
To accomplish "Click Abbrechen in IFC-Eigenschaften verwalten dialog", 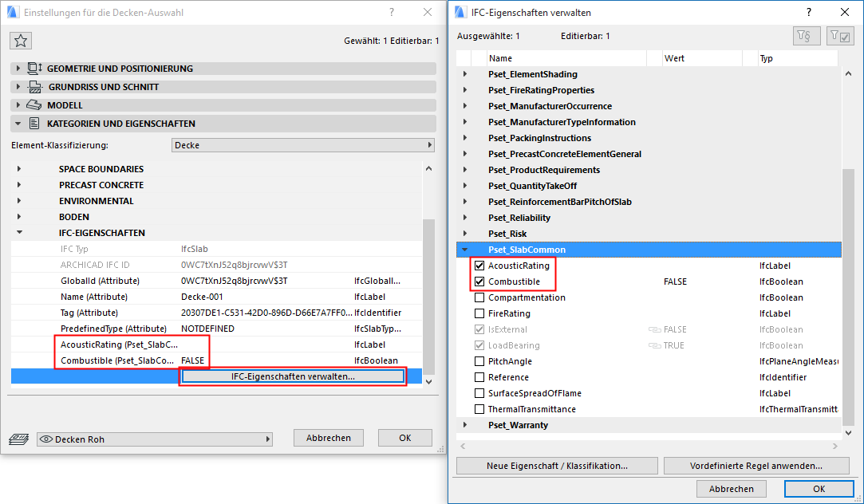I will click(732, 489).
